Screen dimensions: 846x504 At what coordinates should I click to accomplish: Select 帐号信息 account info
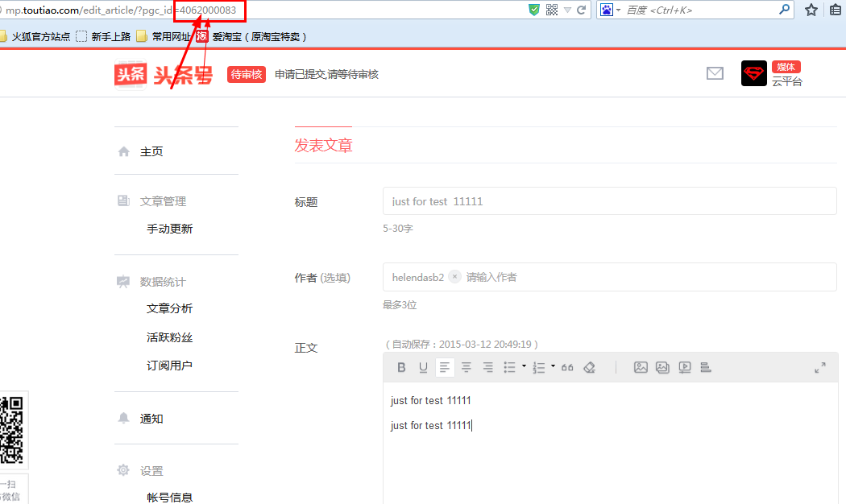[169, 497]
